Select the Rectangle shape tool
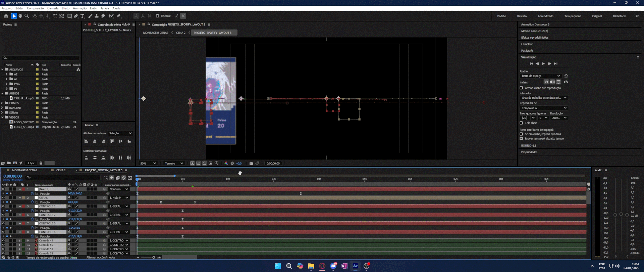The height and width of the screenshot is (272, 644). 69,16
